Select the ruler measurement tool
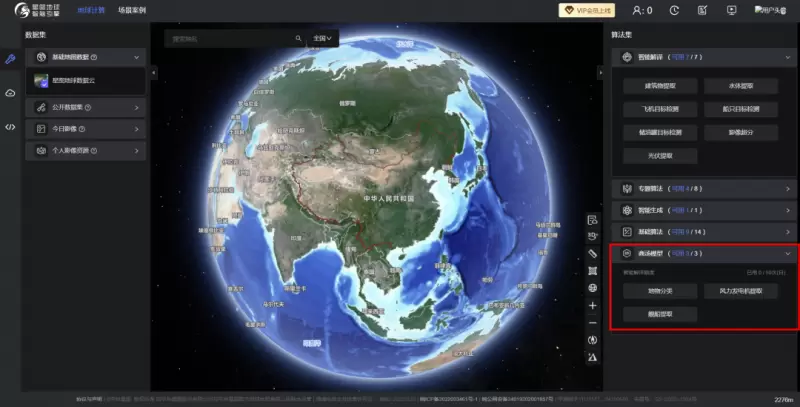800x407 pixels. [592, 254]
